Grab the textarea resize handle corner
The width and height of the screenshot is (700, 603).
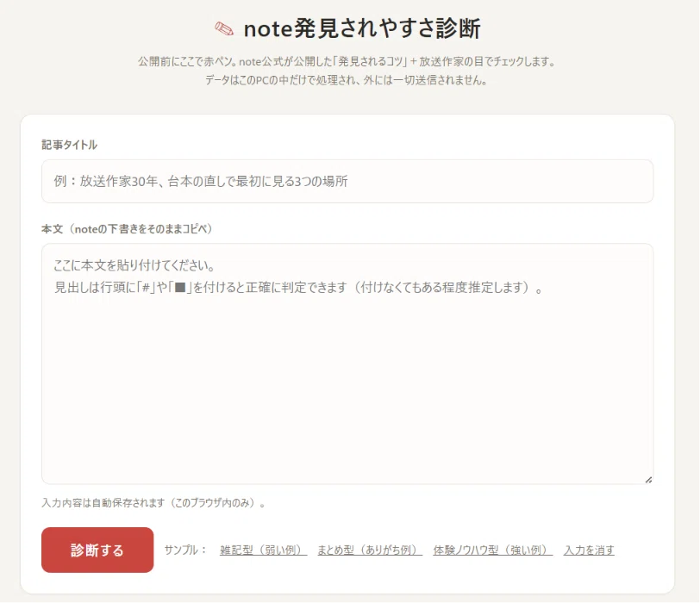(x=648, y=480)
